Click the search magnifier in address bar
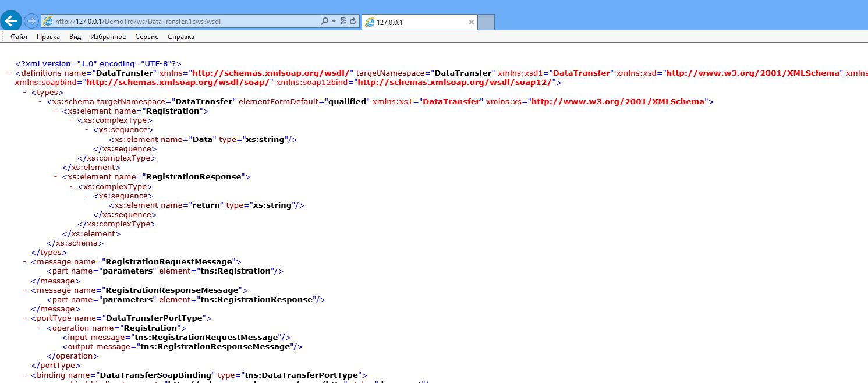 coord(325,22)
